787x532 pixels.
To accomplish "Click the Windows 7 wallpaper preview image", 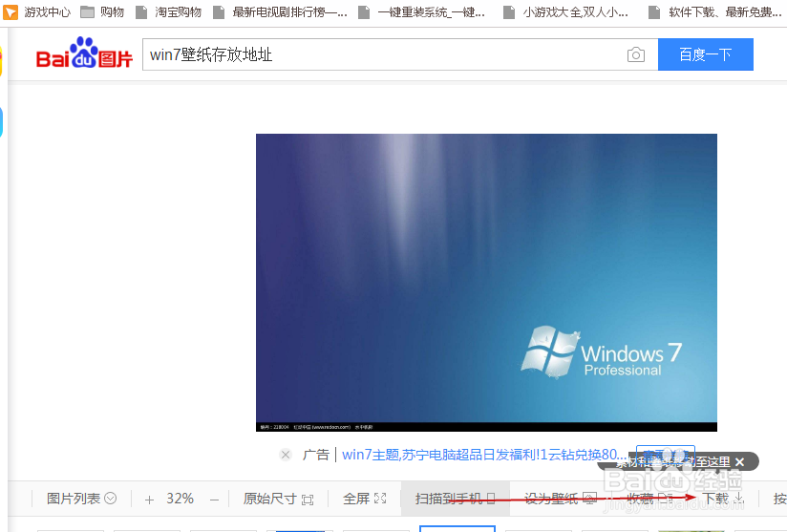I will click(486, 283).
